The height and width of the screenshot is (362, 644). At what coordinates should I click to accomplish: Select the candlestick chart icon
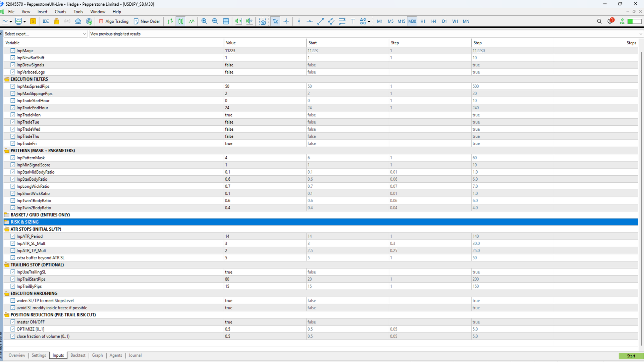[181, 21]
